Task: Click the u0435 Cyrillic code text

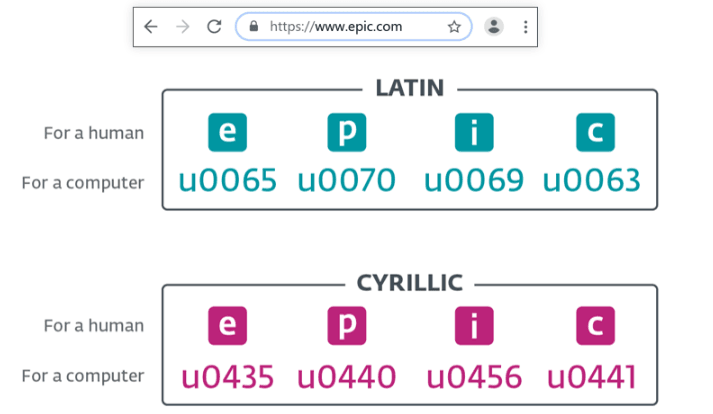Action: (x=228, y=377)
